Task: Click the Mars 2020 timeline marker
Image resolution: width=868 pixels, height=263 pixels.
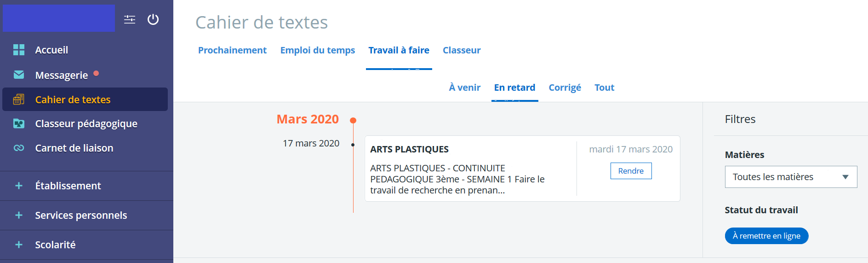Action: [x=353, y=120]
